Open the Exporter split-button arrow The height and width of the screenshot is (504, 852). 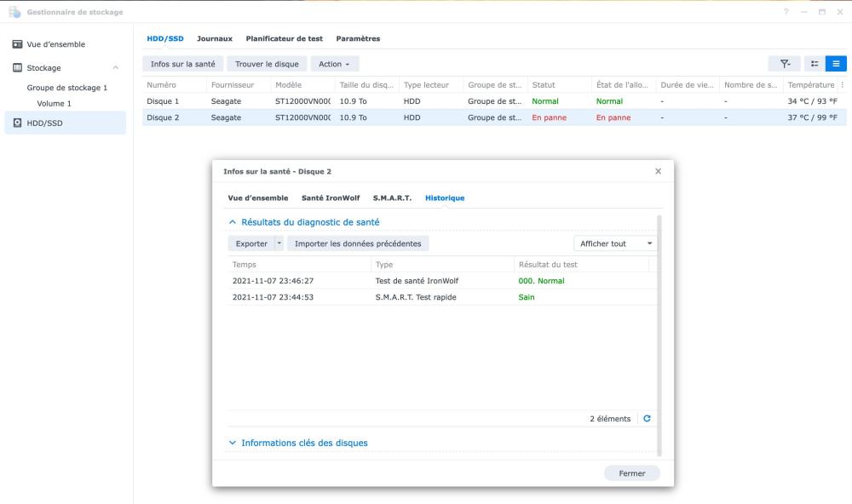coord(279,243)
